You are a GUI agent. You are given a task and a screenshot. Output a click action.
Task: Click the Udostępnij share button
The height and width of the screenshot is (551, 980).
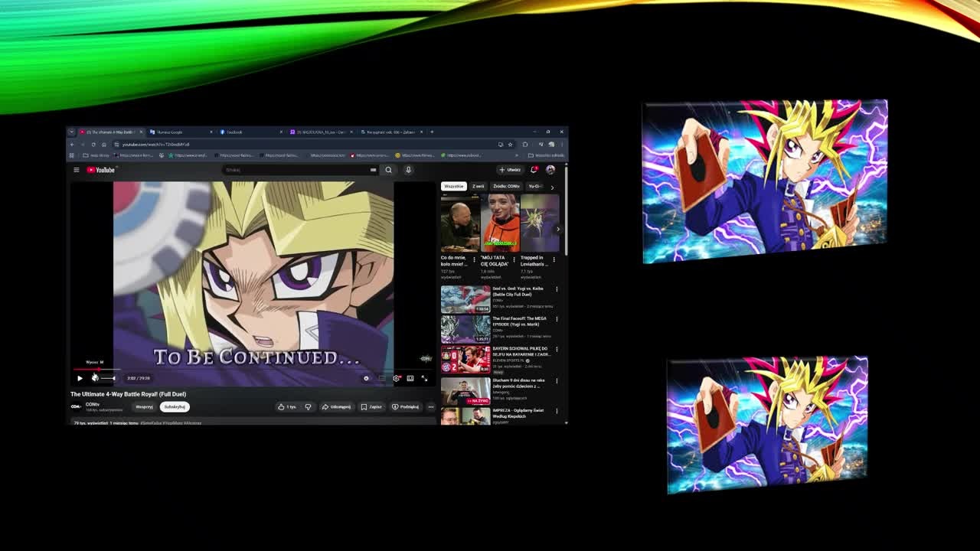336,407
